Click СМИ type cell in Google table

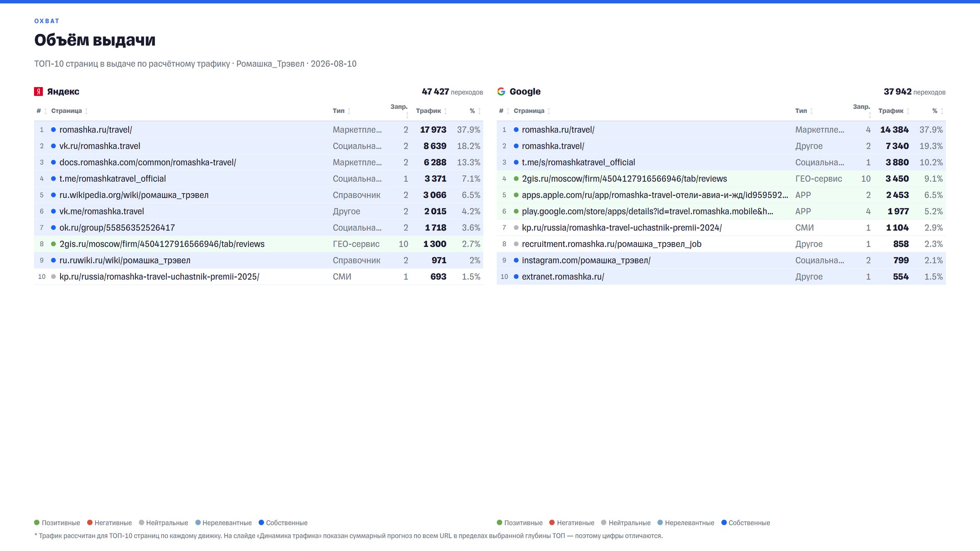(x=804, y=228)
